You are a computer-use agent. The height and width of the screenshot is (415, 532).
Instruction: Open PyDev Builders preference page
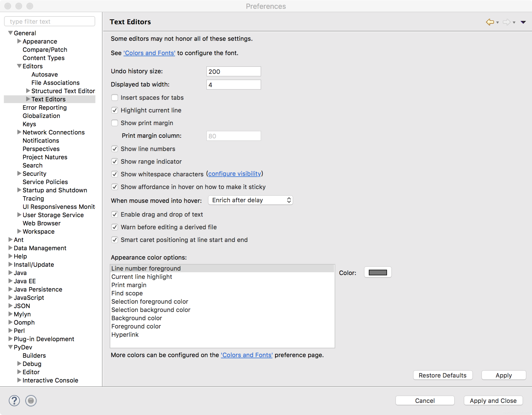click(34, 356)
